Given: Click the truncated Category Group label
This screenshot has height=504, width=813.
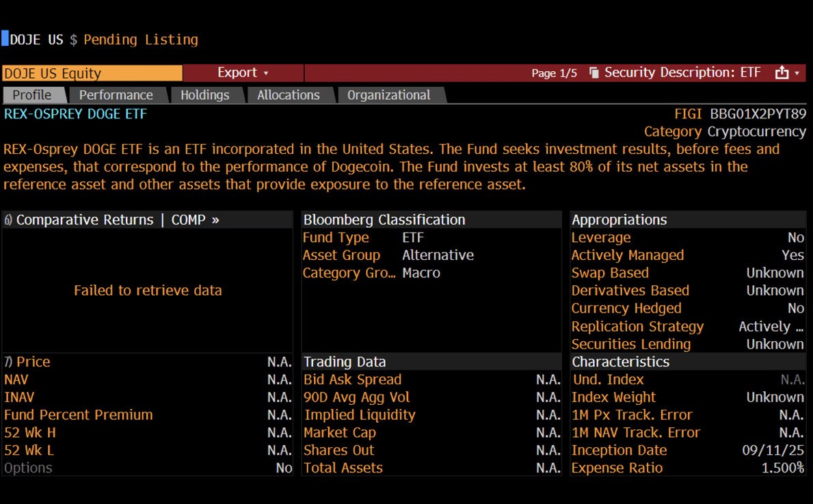Looking at the screenshot, I should 349,273.
